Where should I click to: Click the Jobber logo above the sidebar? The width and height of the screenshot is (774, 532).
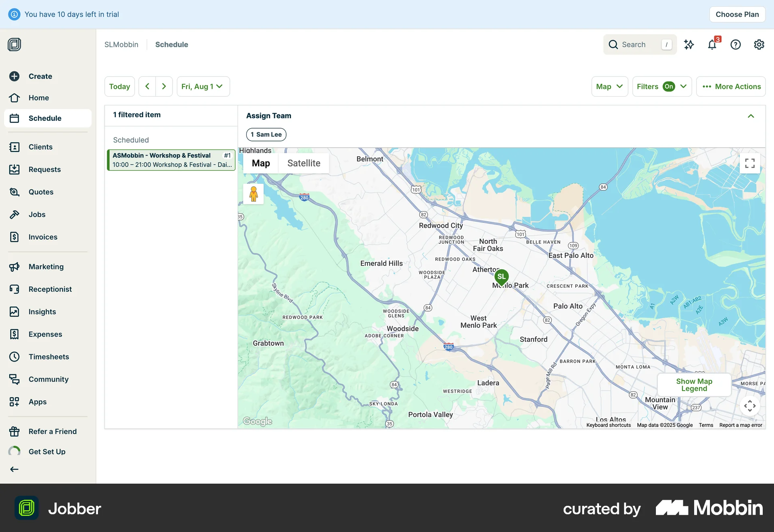click(15, 44)
